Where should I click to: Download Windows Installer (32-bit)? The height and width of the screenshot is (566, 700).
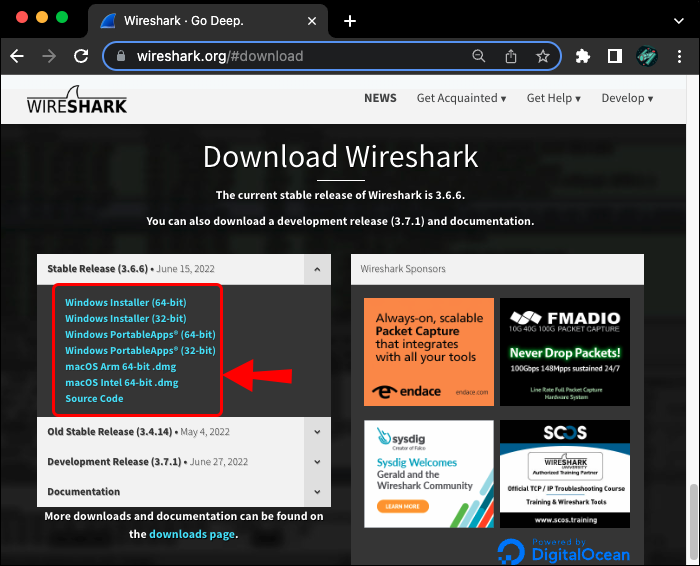click(126, 318)
